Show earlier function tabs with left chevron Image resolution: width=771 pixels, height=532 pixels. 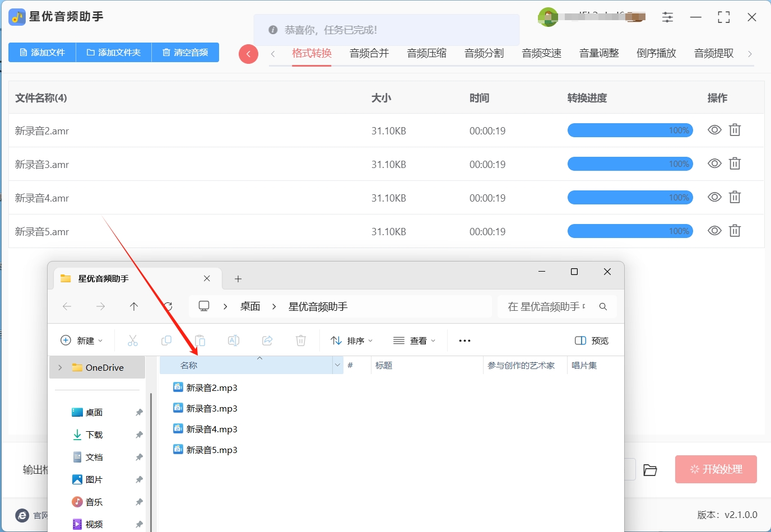273,54
